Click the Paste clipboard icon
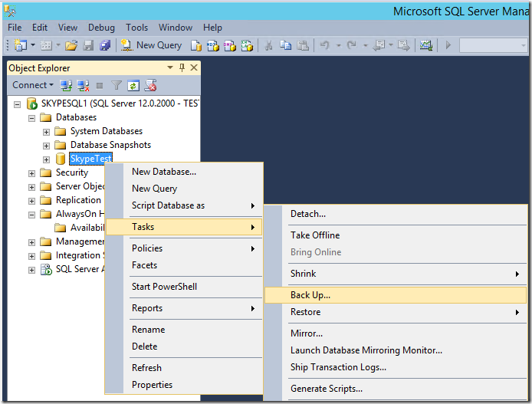The width and height of the screenshot is (532, 404). pyautogui.click(x=303, y=45)
